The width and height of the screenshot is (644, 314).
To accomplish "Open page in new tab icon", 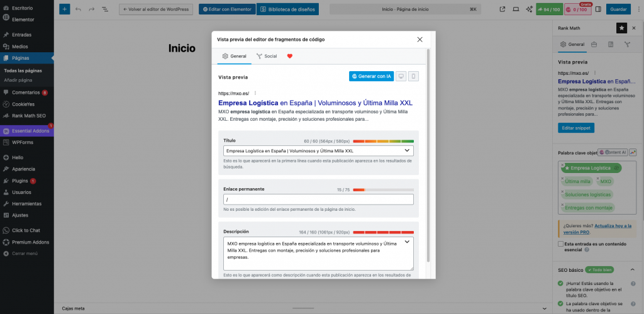I will click(x=502, y=9).
